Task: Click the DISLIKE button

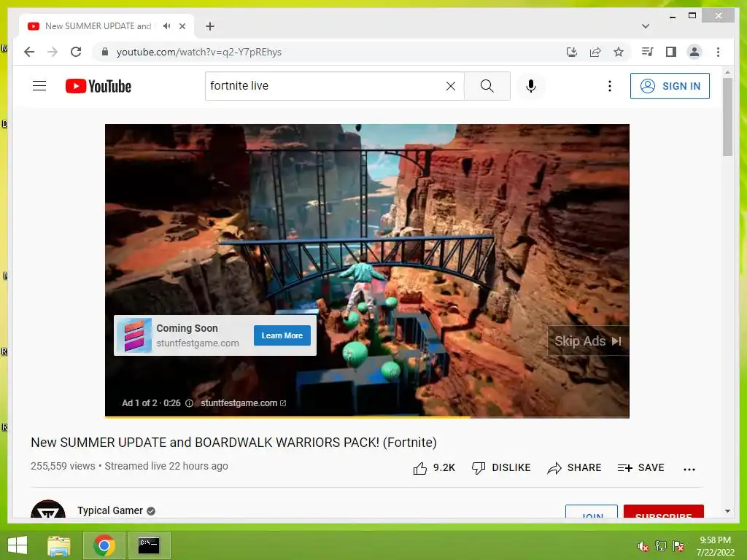Action: click(501, 468)
